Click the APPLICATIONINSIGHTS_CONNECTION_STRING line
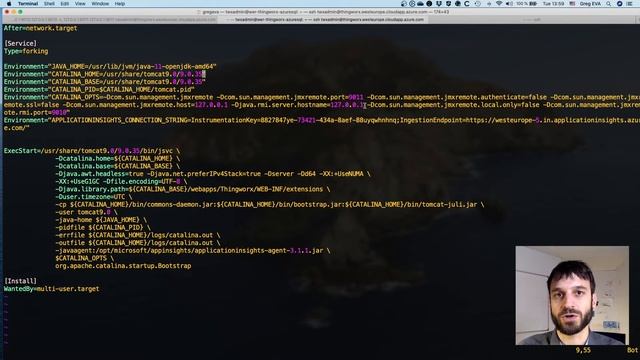The image size is (640, 360). click(322, 124)
